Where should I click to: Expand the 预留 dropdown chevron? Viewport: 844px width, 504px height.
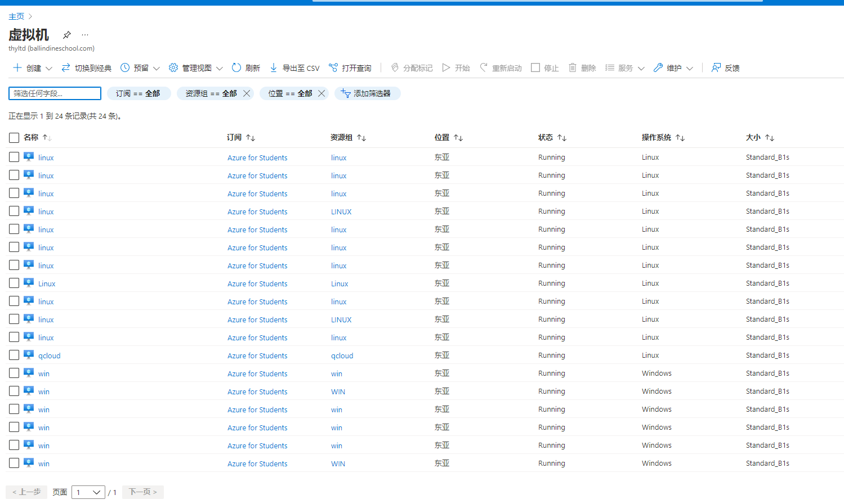click(157, 68)
